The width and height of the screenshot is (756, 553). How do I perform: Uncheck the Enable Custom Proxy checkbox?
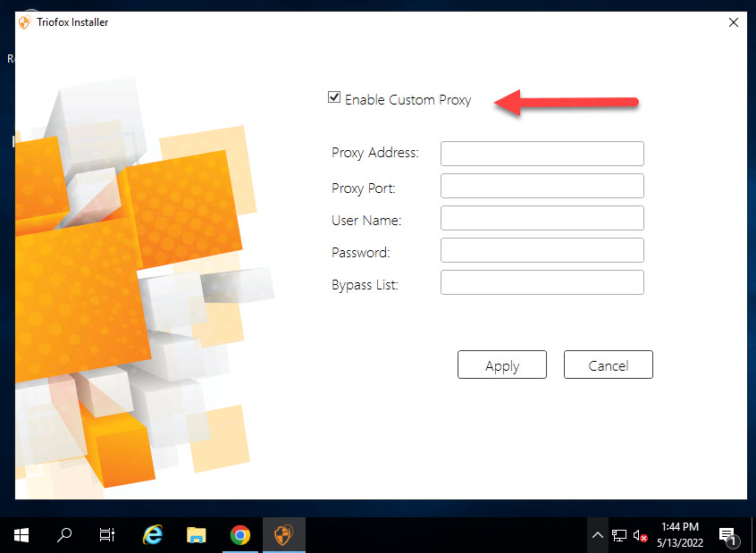click(x=334, y=97)
